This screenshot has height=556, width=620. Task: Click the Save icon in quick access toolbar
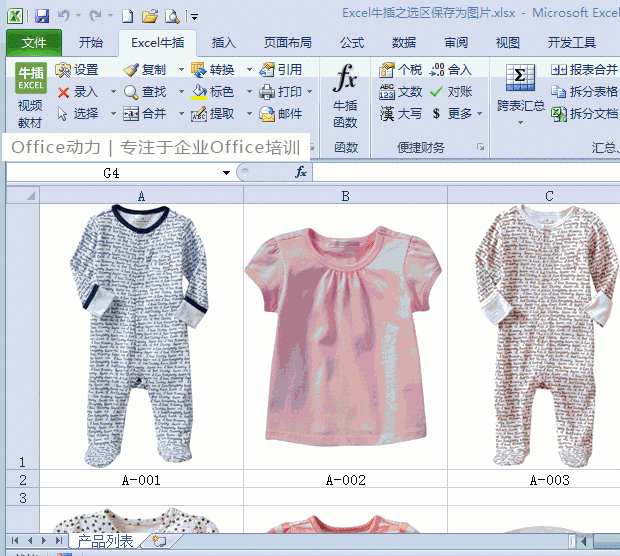tap(42, 16)
